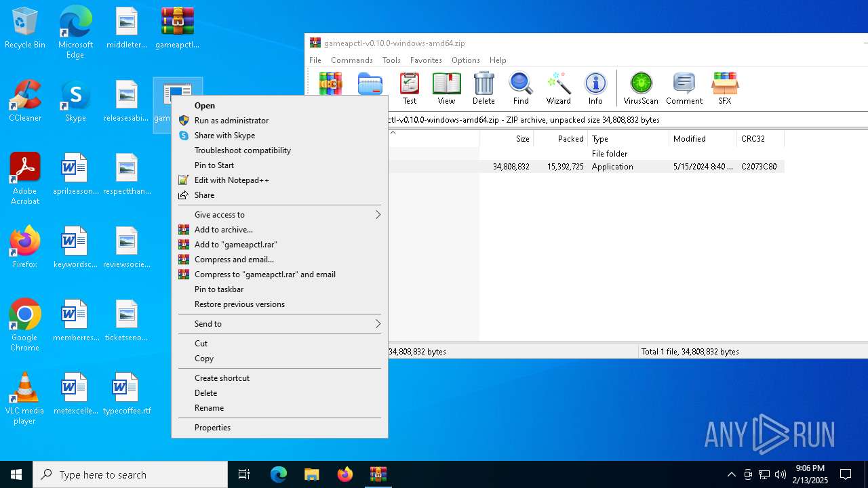Viewport: 868px width, 488px height.
Task: Select Create shortcut
Action: (x=280, y=378)
